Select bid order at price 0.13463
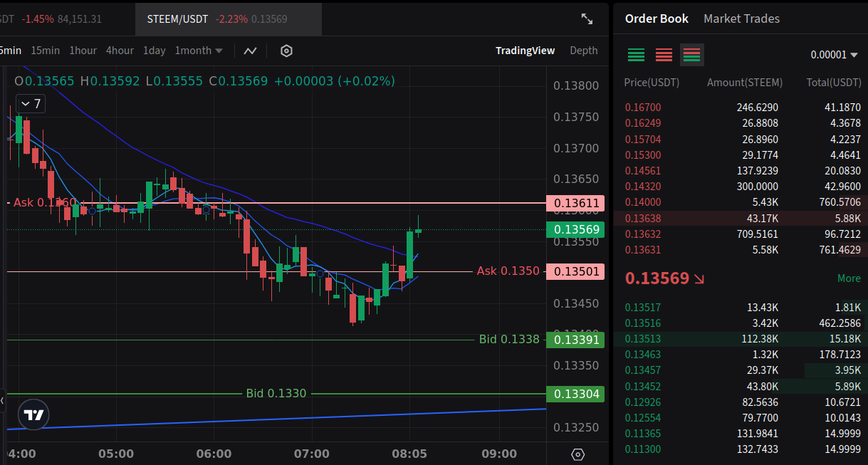868x465 pixels. [x=741, y=355]
